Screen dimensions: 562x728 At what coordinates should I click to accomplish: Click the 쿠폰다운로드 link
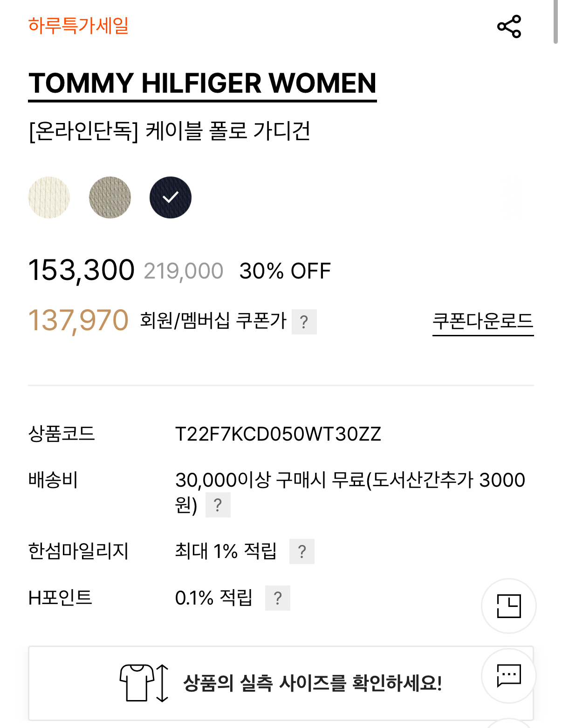point(482,321)
